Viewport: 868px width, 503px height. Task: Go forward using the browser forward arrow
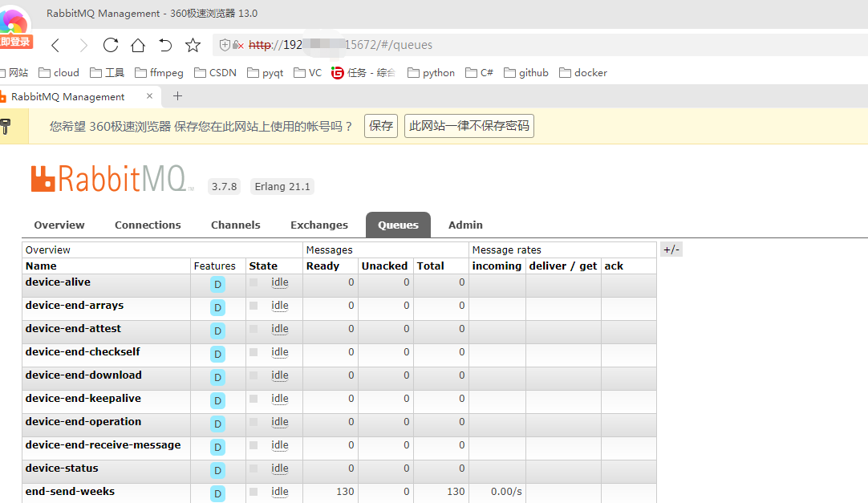point(83,45)
